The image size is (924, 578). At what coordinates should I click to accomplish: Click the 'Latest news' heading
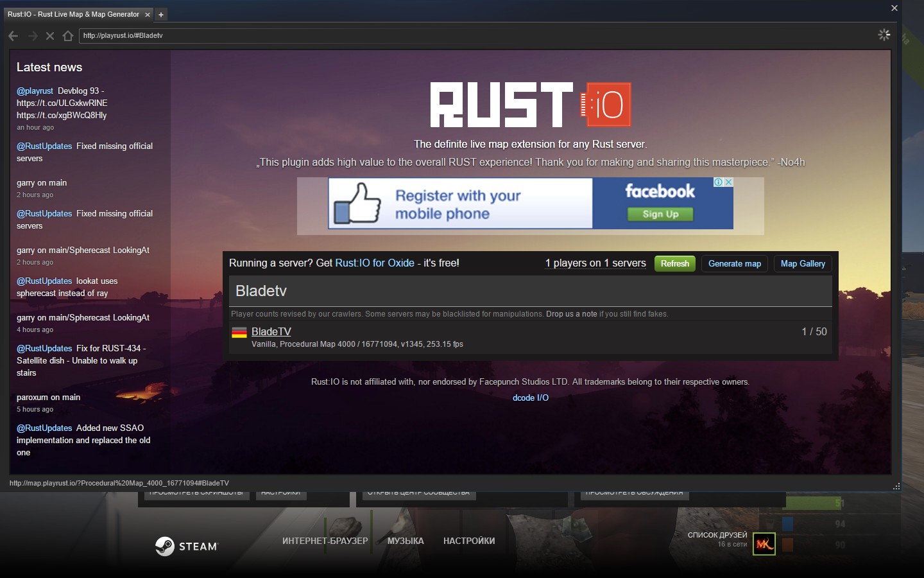[49, 67]
